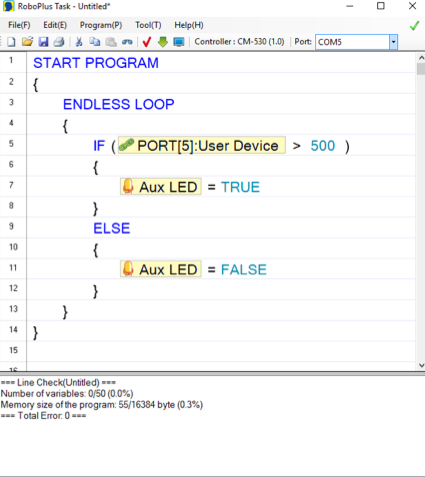Screen dimensions: 425x477
Task: Click the Paste icon in toolbar
Action: point(111,42)
